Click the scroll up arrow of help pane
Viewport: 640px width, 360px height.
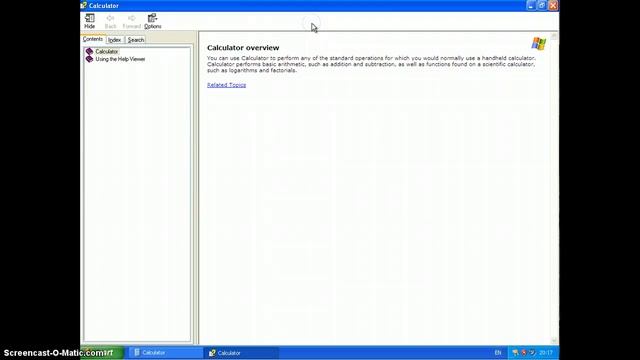click(554, 36)
